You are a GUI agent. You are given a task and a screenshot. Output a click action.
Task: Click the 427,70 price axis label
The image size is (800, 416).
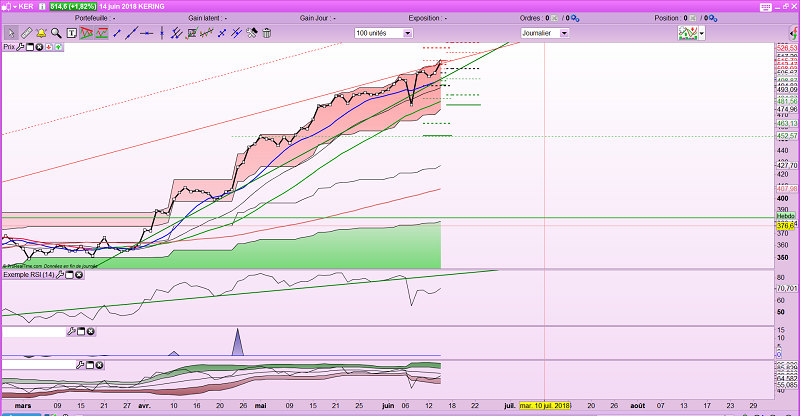[x=787, y=166]
